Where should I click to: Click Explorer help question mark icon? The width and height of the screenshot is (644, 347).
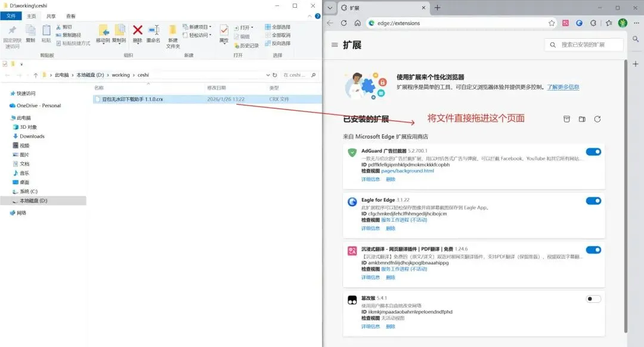point(317,16)
